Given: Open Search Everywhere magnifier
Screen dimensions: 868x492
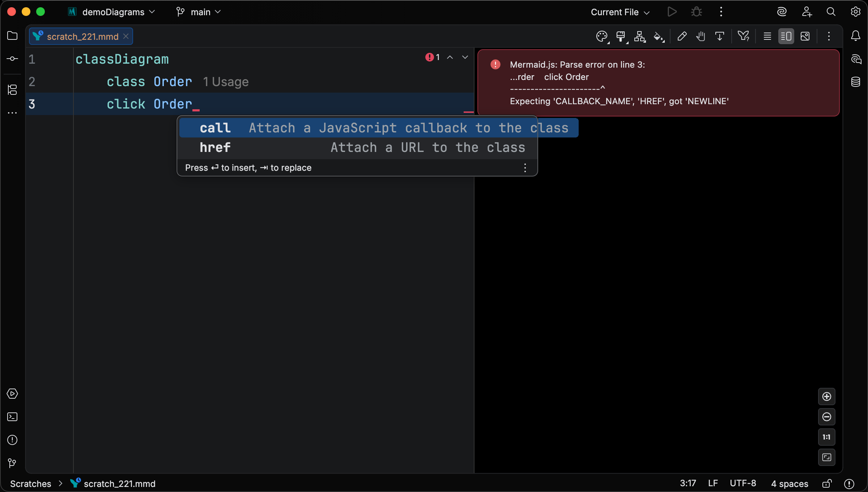Looking at the screenshot, I should [x=831, y=12].
